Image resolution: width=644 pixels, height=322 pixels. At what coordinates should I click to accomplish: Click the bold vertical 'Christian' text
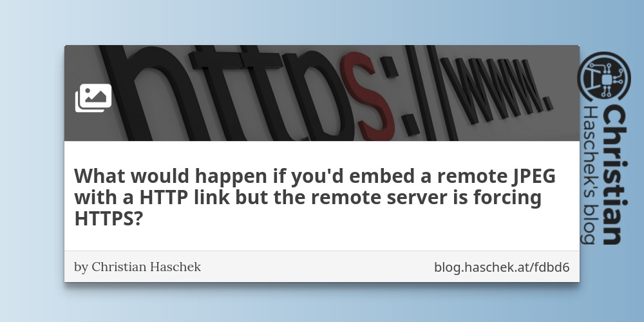[615, 175]
